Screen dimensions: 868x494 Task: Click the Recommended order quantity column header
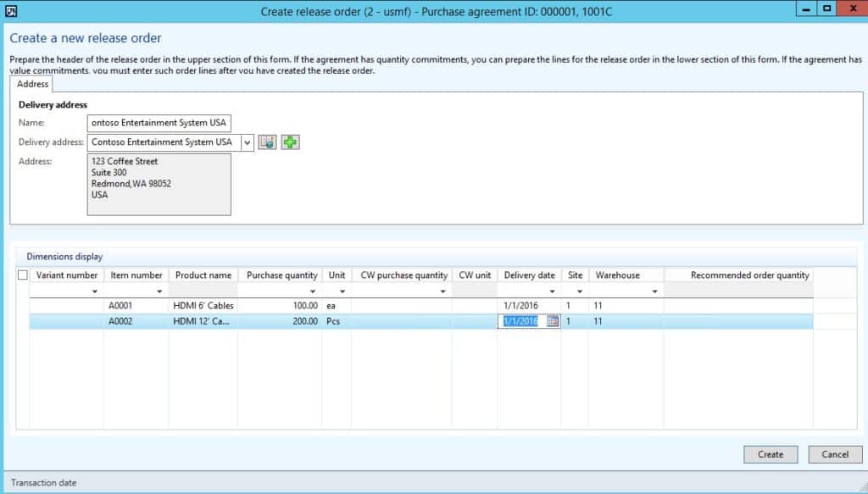pyautogui.click(x=738, y=275)
